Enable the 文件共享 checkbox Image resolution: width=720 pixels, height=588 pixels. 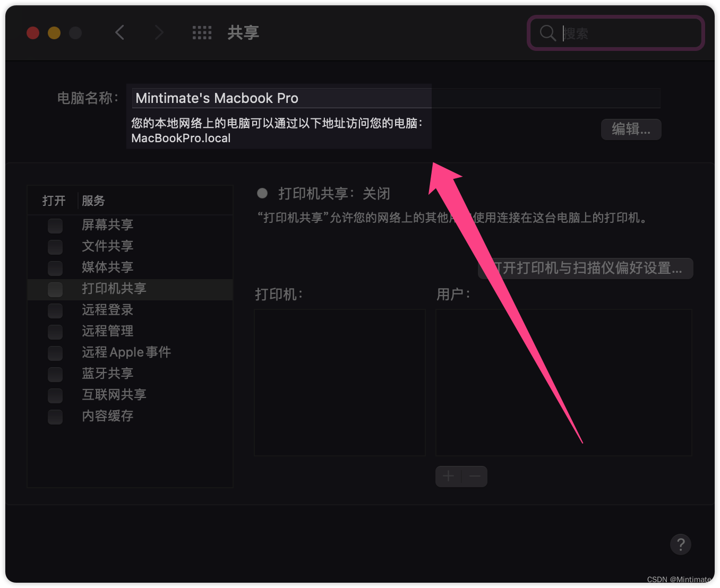[x=55, y=247]
